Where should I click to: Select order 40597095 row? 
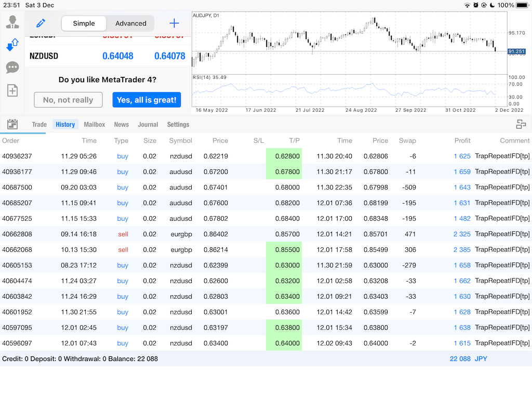[x=266, y=328]
